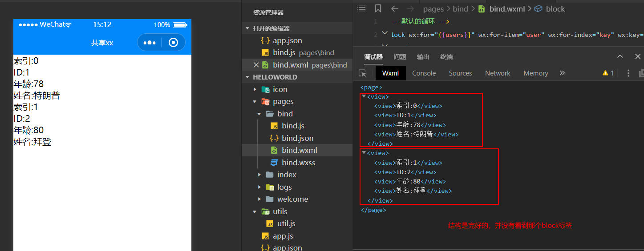This screenshot has width=644, height=251.
Task: Click the 共享xx title in simulator
Action: 102,43
